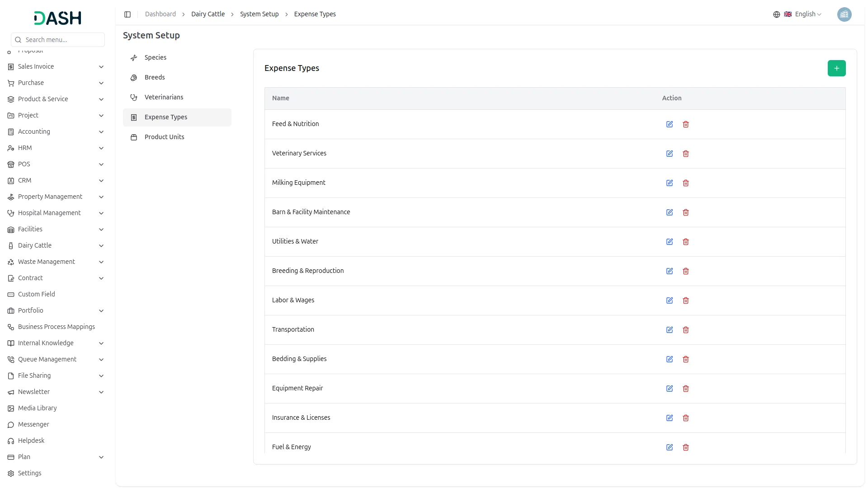Click the green add expense type button

pos(836,68)
